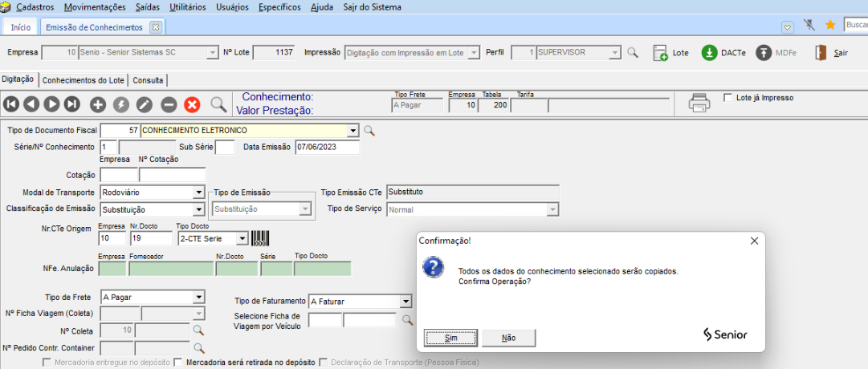Click barcode icon next to Nr.CTe Origem
The width and height of the screenshot is (868, 369).
click(x=260, y=238)
